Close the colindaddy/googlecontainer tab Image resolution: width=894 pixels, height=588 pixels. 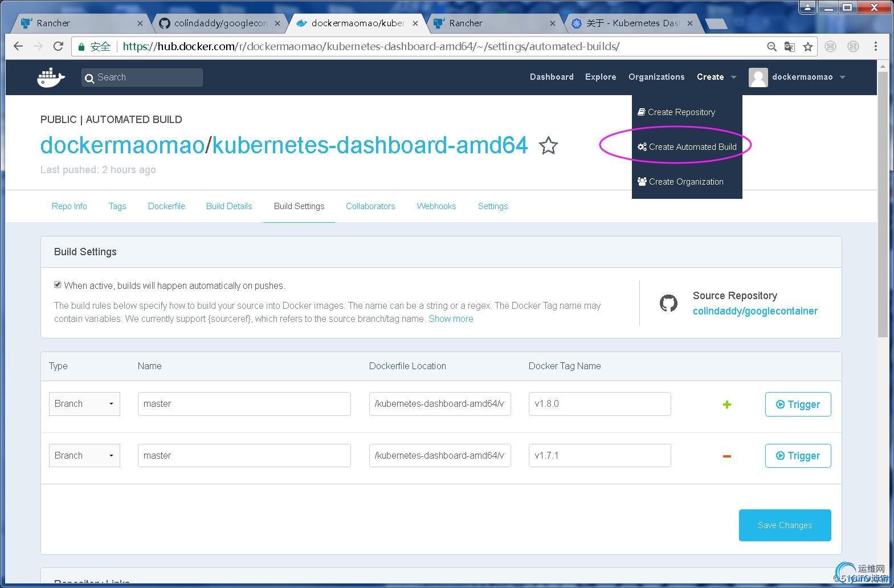(277, 23)
